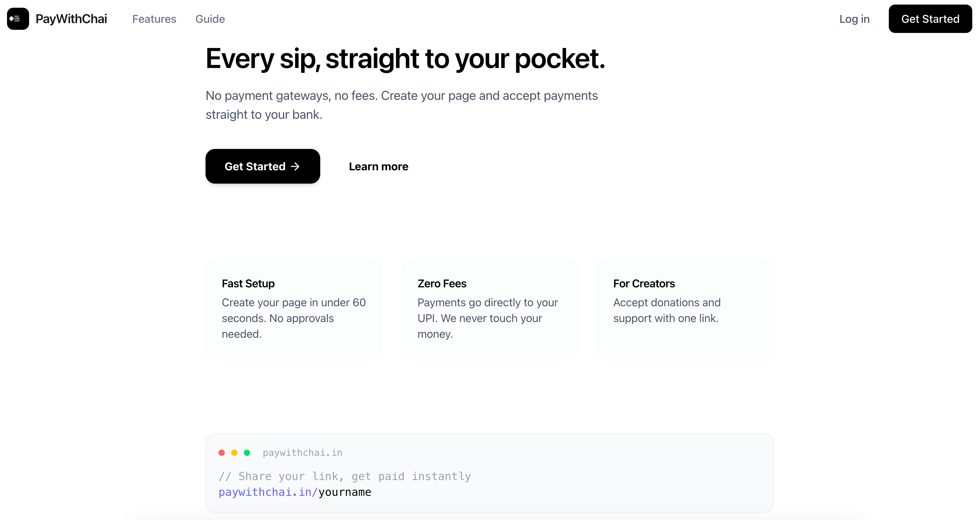Open the Features nav item
Screen dimensions: 980x520
pyautogui.click(x=154, y=19)
